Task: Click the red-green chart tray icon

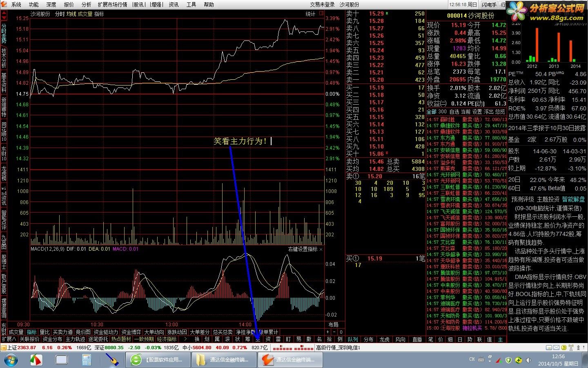Action: point(499,360)
